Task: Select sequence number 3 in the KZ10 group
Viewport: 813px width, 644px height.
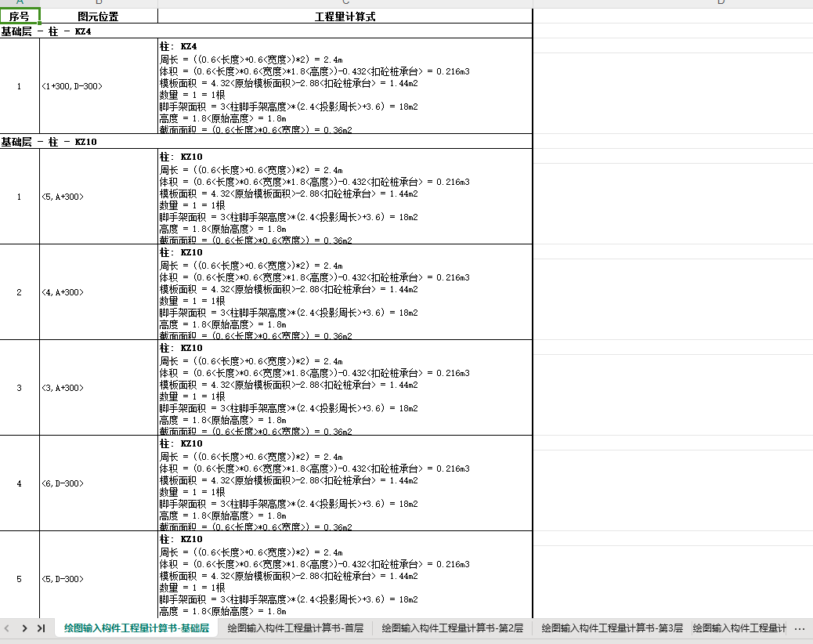Action: click(x=20, y=388)
